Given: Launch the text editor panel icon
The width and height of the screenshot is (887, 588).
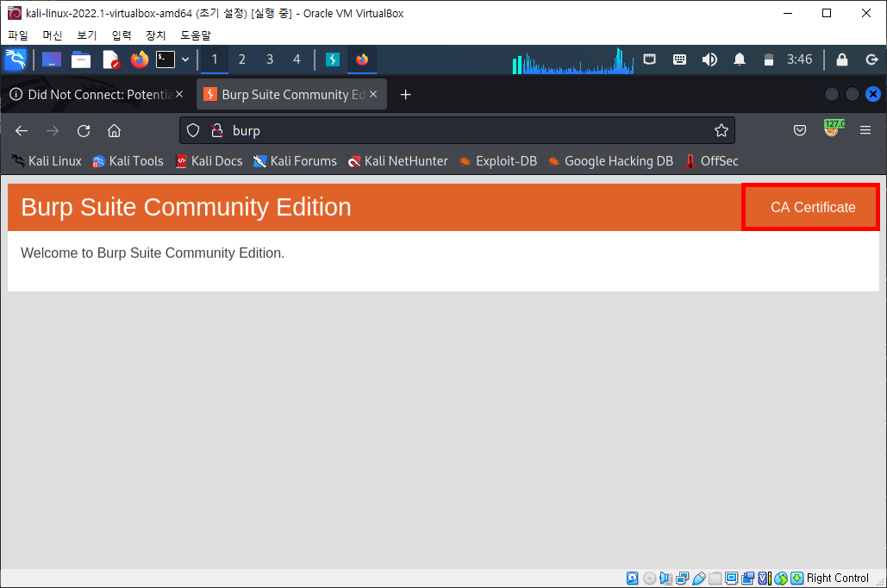Looking at the screenshot, I should tap(111, 59).
